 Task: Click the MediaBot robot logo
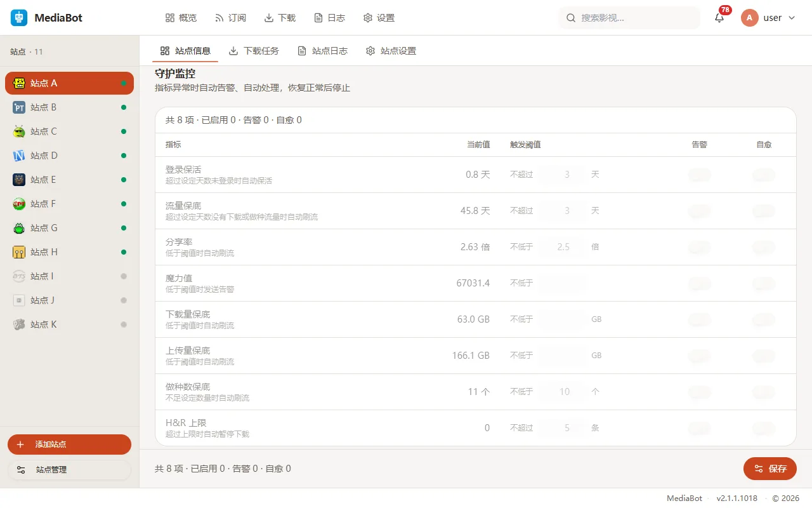tap(19, 18)
